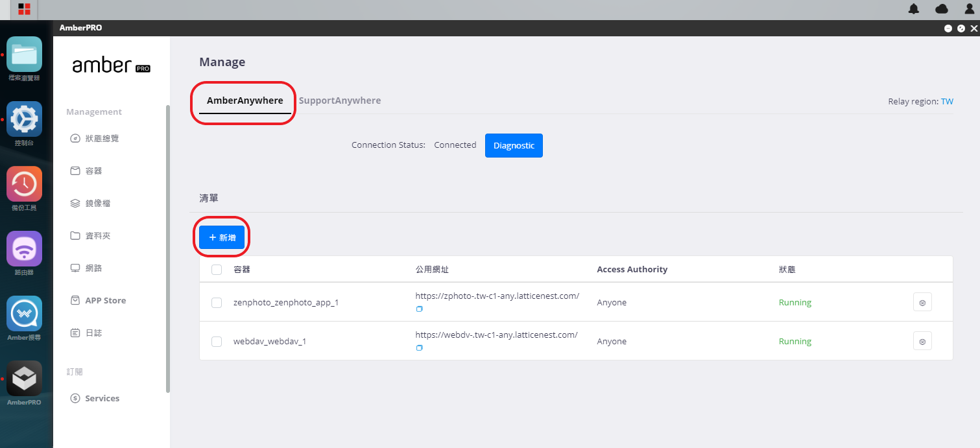Click the 新增 add button
The image size is (980, 448).
pos(222,238)
